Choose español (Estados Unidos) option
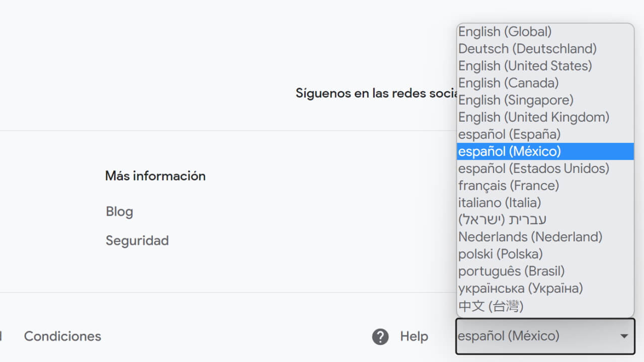Image resolution: width=644 pixels, height=362 pixels. click(x=533, y=168)
